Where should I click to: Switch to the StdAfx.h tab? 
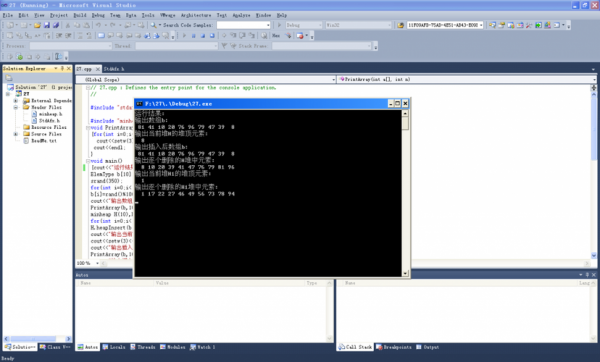[x=114, y=69]
